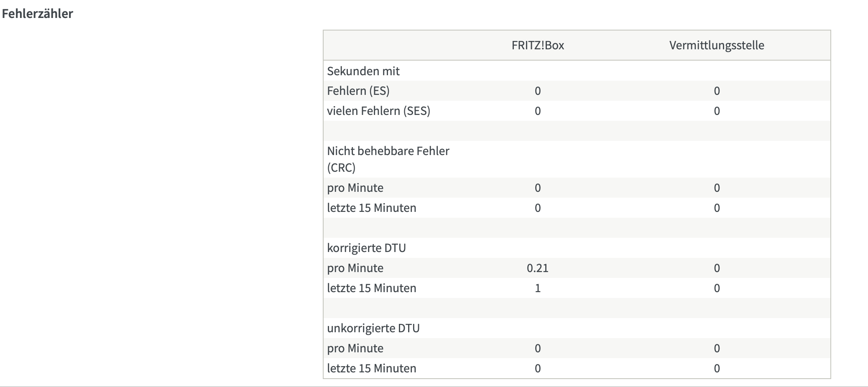Select the FRITZ!Box column header
This screenshot has height=387, width=868.
coord(538,45)
